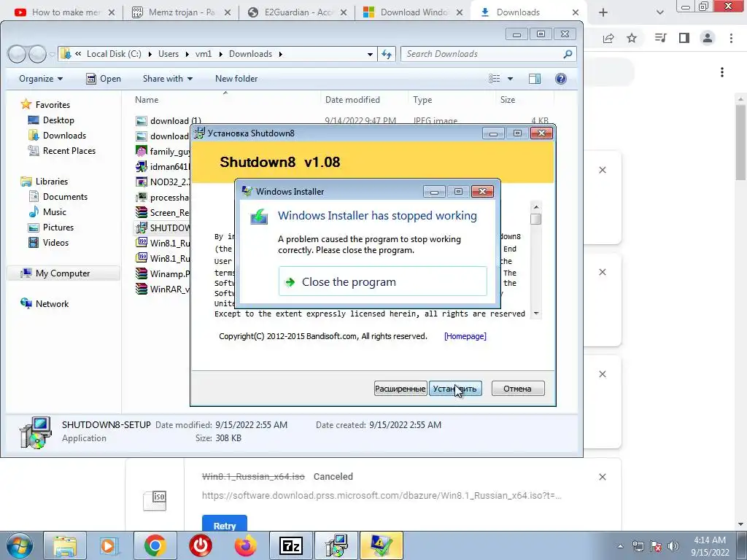
Task: Open Chrome media control icon
Action: [x=660, y=38]
